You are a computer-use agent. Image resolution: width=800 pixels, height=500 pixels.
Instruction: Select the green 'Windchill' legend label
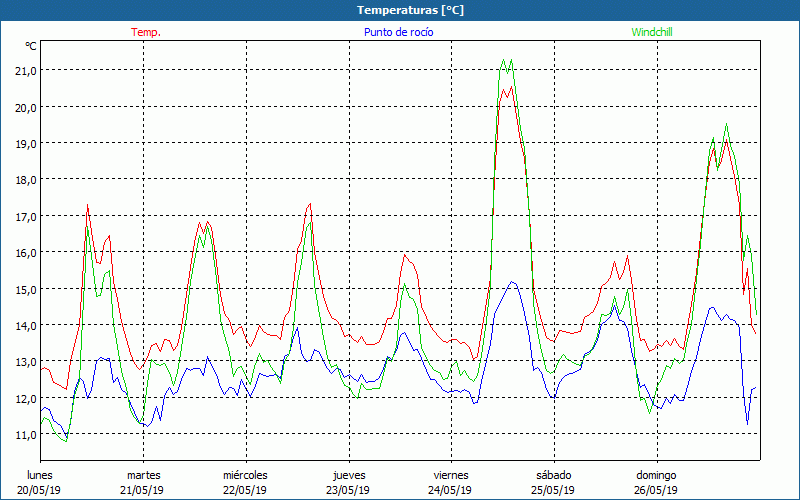[x=652, y=32]
